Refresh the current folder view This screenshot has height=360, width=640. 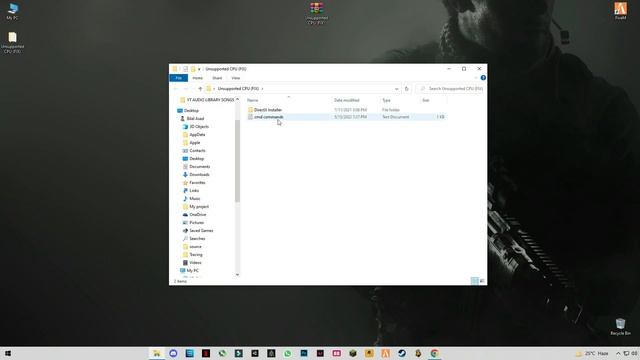[407, 89]
